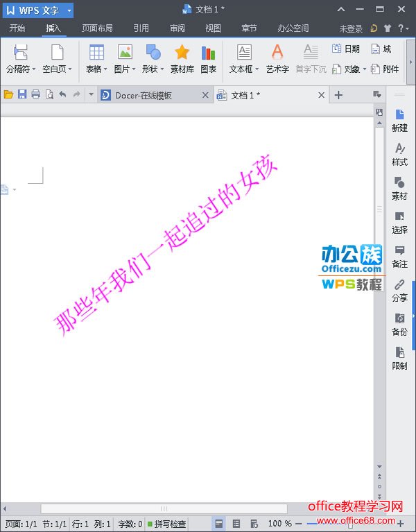This screenshot has height=532, width=416.
Task: Open 选择 selection pane
Action: point(399,223)
